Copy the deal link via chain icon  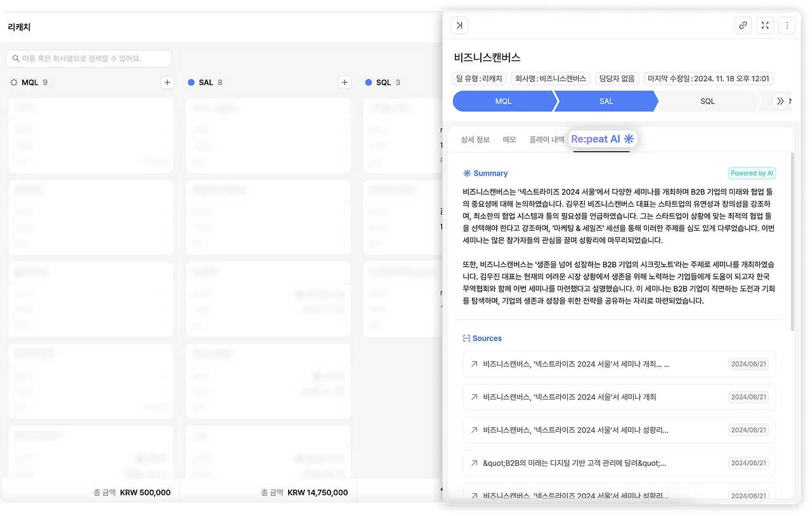click(742, 25)
